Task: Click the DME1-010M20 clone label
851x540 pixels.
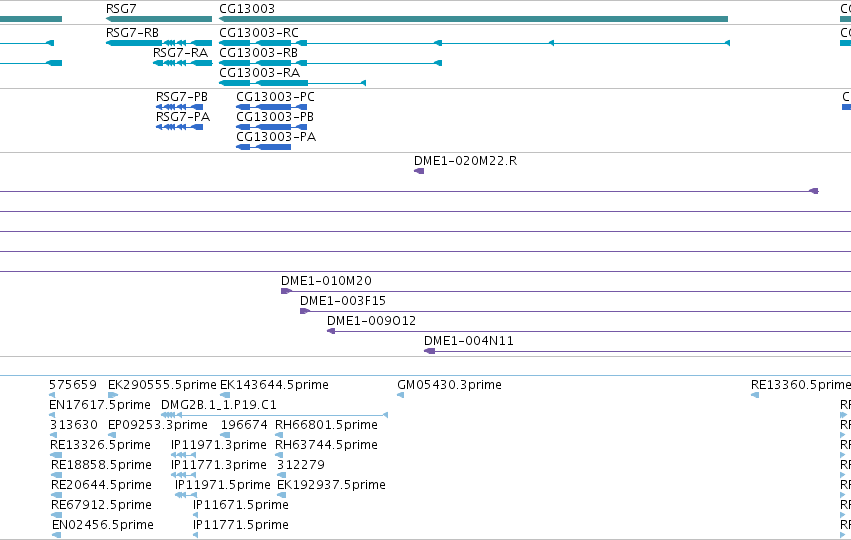Action: 326,281
